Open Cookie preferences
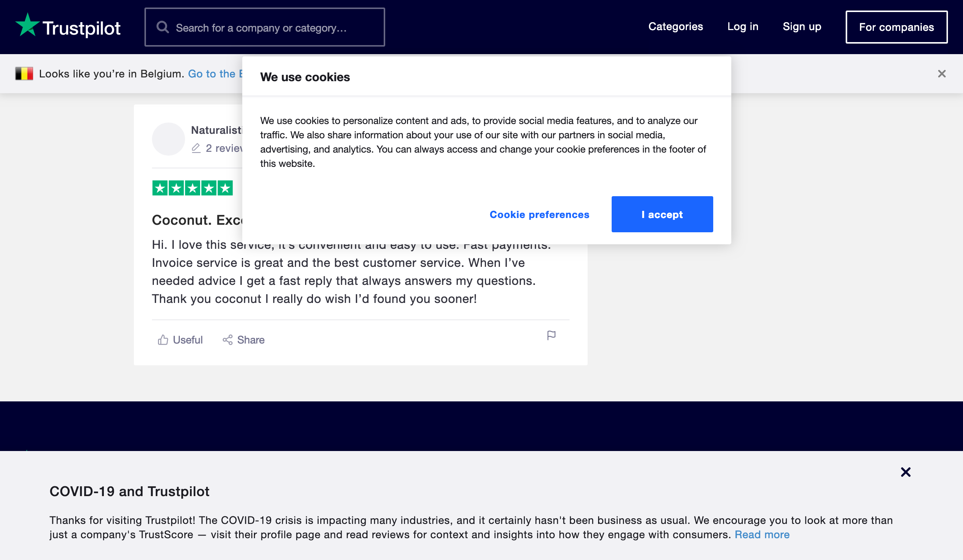The width and height of the screenshot is (963, 560). pos(539,215)
